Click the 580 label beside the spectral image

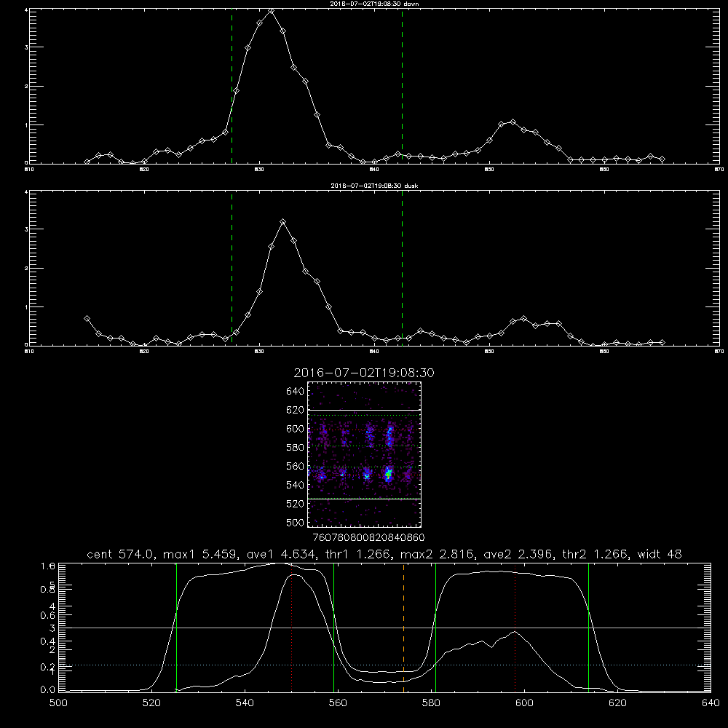(296, 448)
